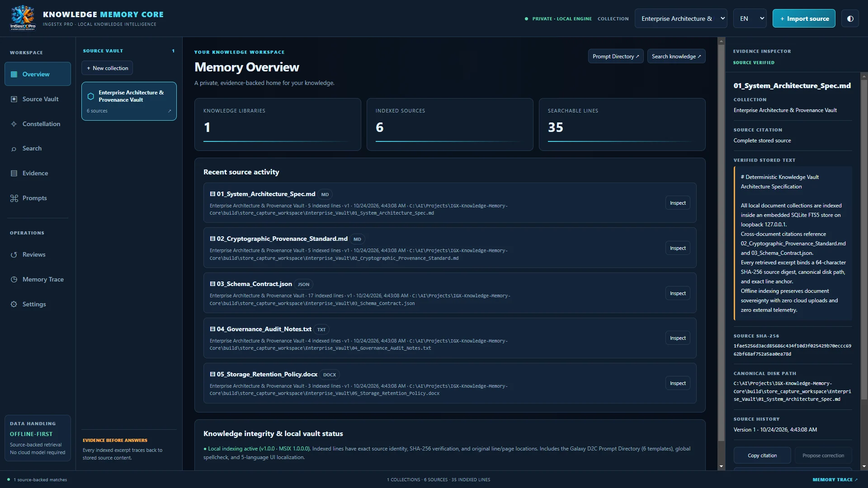Go to the Evidence section
The width and height of the screenshot is (868, 488).
pyautogui.click(x=38, y=173)
